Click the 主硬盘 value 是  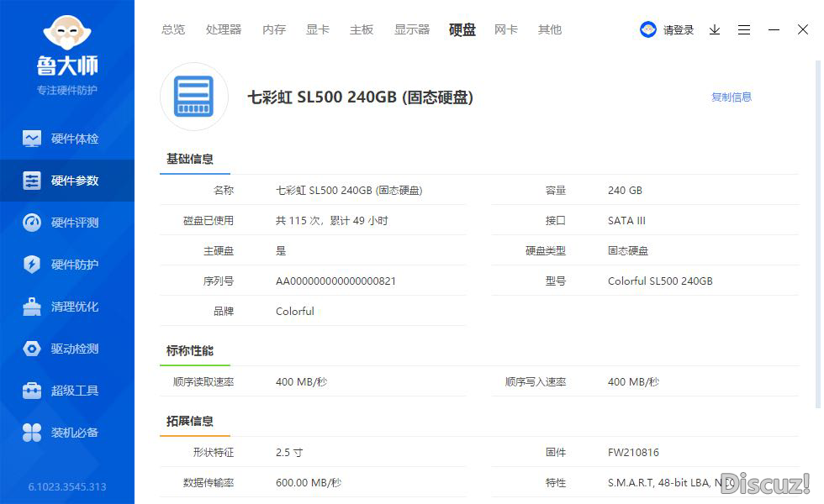coord(281,251)
